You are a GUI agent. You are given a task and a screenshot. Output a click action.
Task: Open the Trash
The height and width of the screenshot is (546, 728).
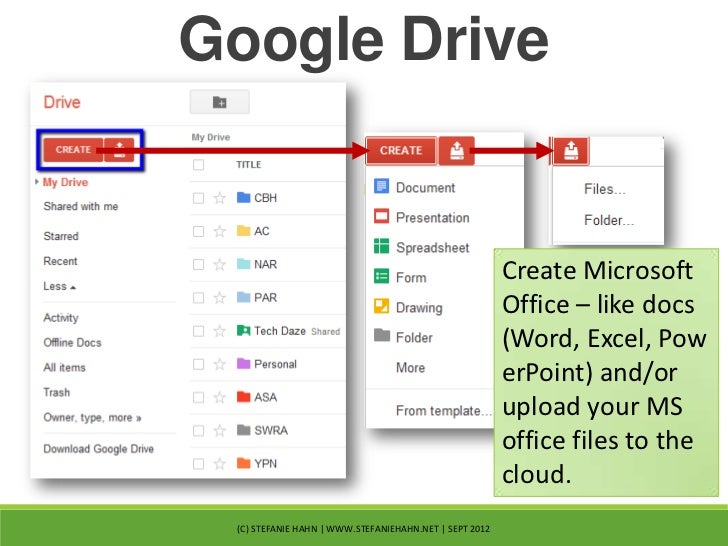pos(57,393)
